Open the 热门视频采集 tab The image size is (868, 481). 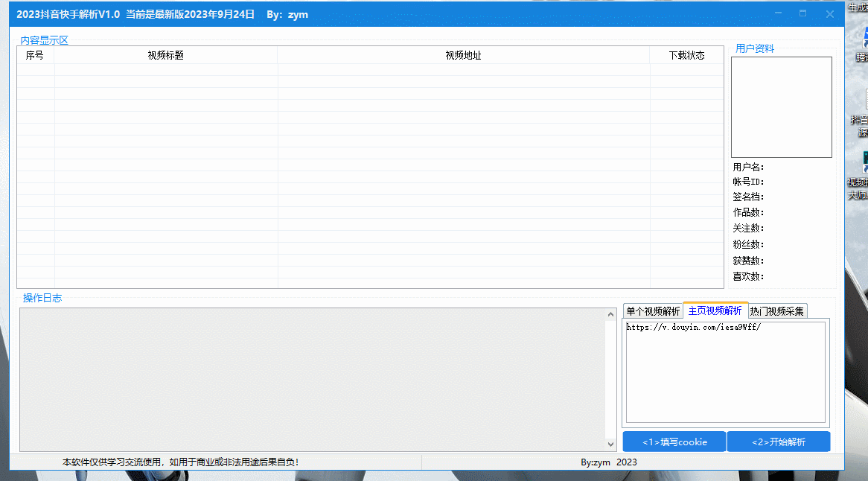click(x=776, y=311)
